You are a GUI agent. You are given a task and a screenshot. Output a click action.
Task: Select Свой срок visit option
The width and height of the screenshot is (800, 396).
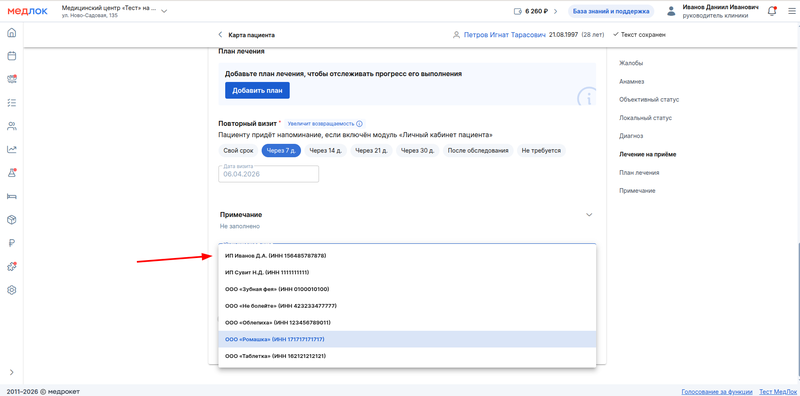tap(238, 151)
